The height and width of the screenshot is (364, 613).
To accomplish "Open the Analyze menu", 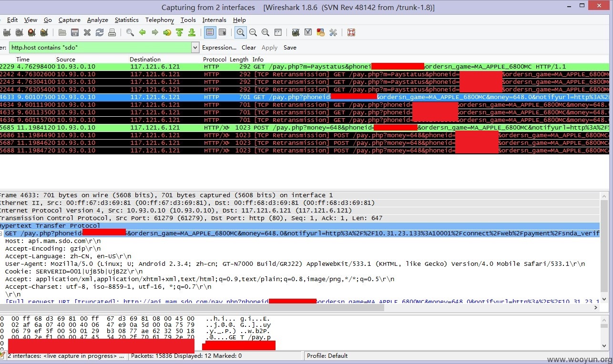I will point(98,20).
